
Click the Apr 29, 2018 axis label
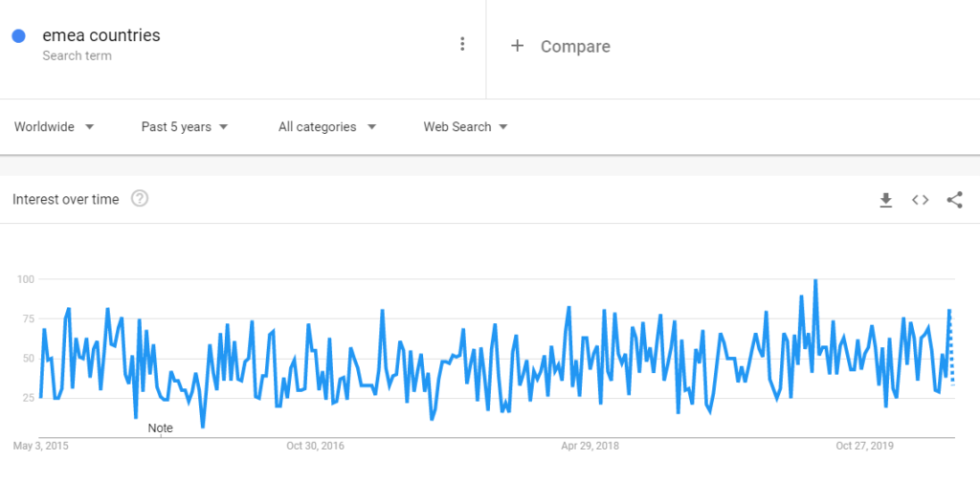click(589, 446)
